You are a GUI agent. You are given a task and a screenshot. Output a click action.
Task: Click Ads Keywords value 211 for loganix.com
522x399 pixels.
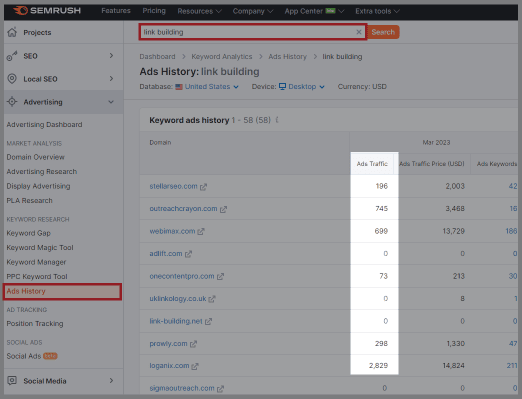[x=512, y=366]
